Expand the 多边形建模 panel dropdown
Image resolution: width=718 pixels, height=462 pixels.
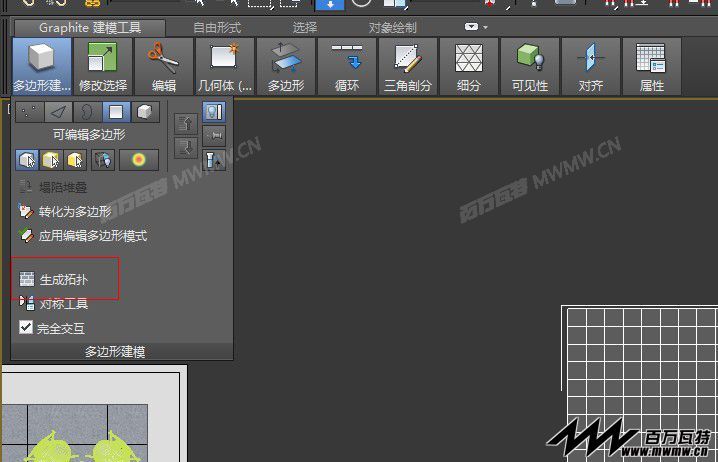click(x=115, y=352)
